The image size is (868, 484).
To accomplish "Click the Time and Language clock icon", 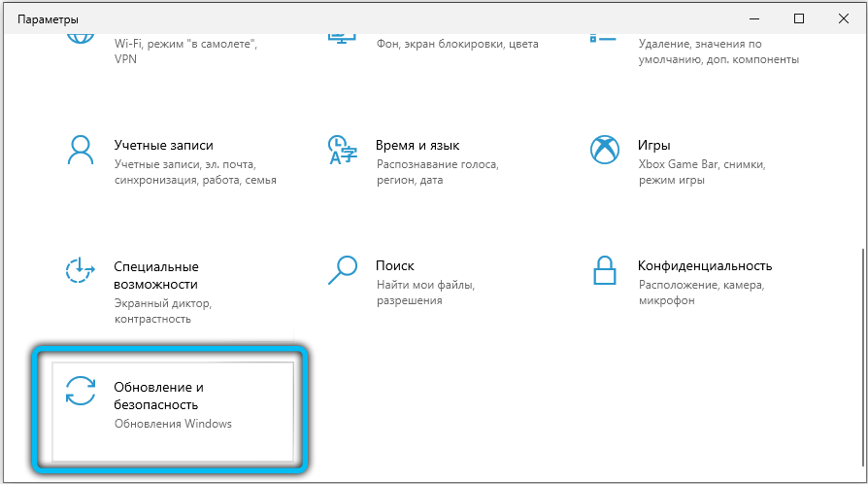I will pyautogui.click(x=343, y=151).
